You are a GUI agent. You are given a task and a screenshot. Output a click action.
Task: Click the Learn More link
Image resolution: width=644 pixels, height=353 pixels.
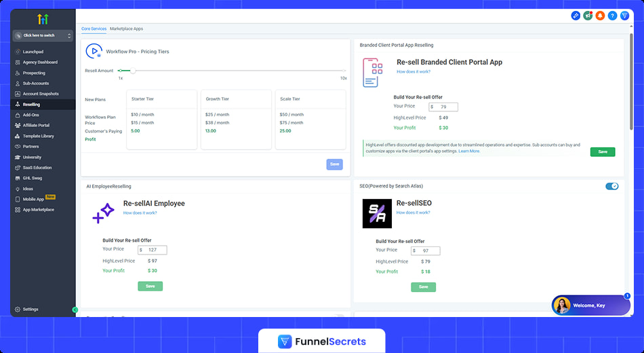[469, 151]
